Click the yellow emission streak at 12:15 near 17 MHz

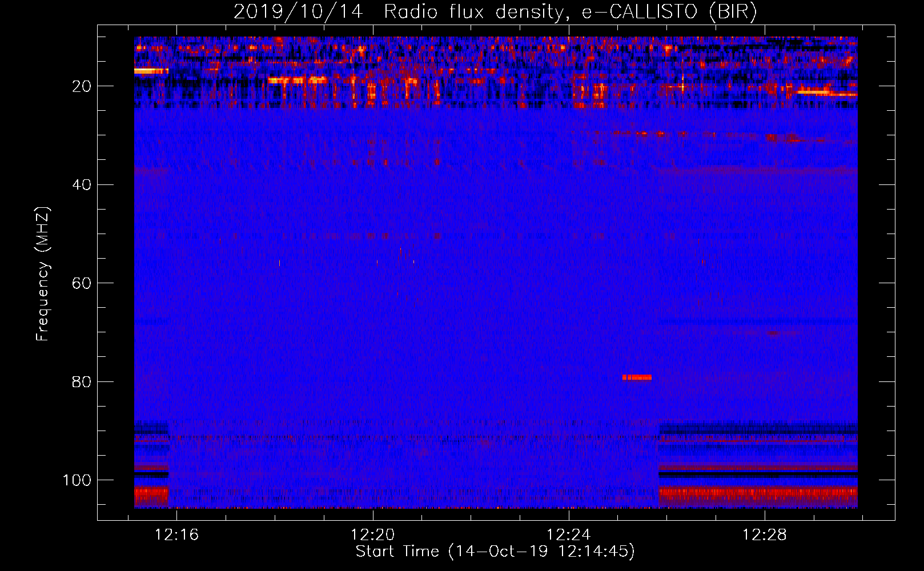click(151, 71)
